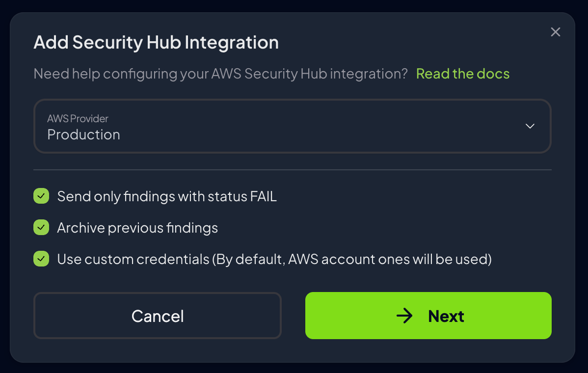Proceed by clicking the Next button

click(x=428, y=316)
